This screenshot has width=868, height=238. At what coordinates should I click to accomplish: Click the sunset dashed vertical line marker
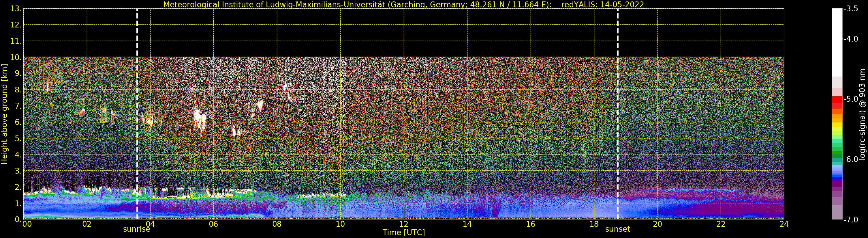coord(618,114)
